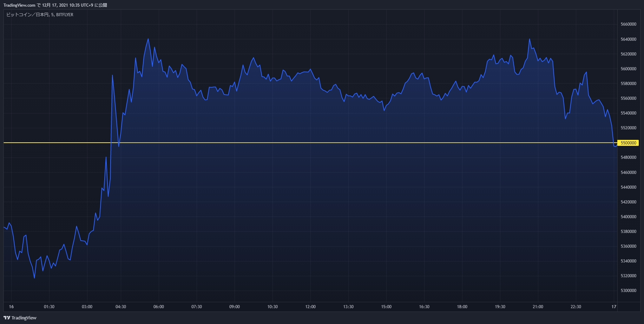Click the 5480000 price axis label

tap(629, 157)
